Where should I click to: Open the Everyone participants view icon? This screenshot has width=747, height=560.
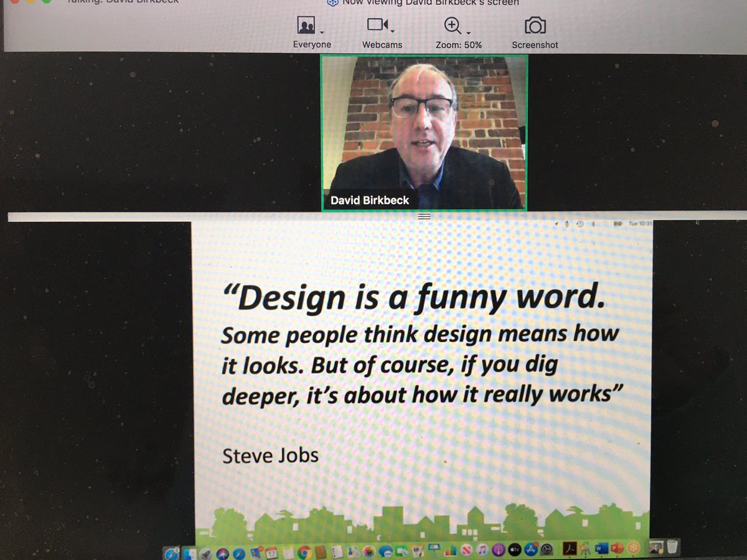coord(306,26)
